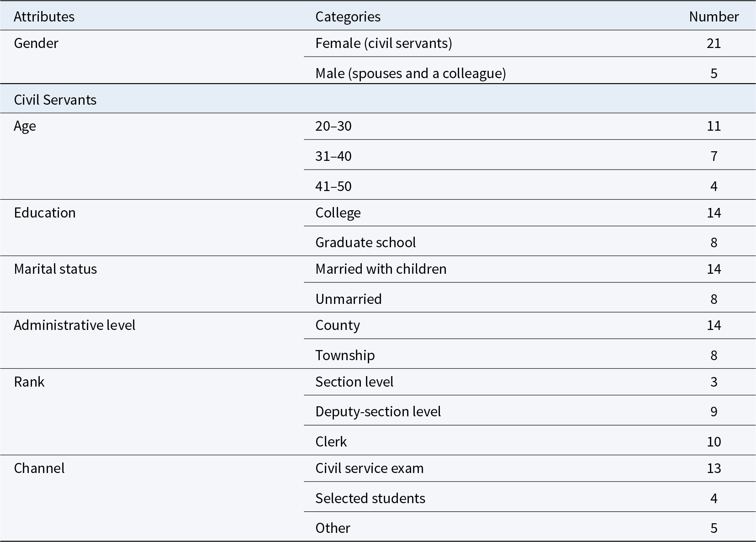756x542 pixels.
Task: Select the 41–50 age category
Action: [333, 186]
